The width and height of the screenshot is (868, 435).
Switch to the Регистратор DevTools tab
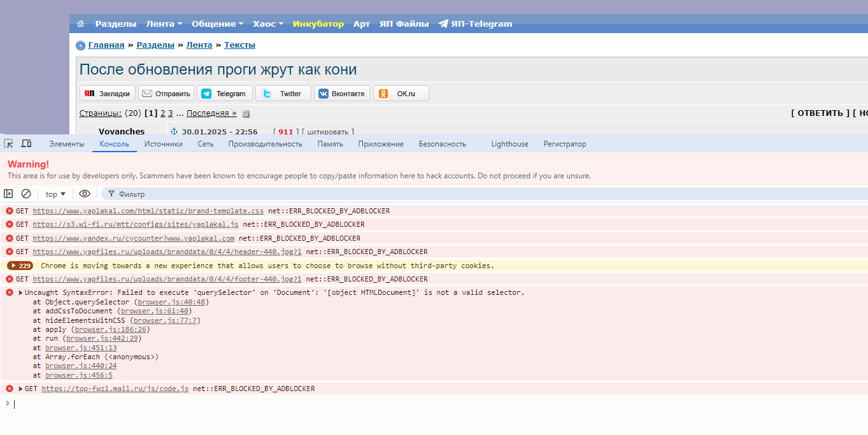point(565,144)
